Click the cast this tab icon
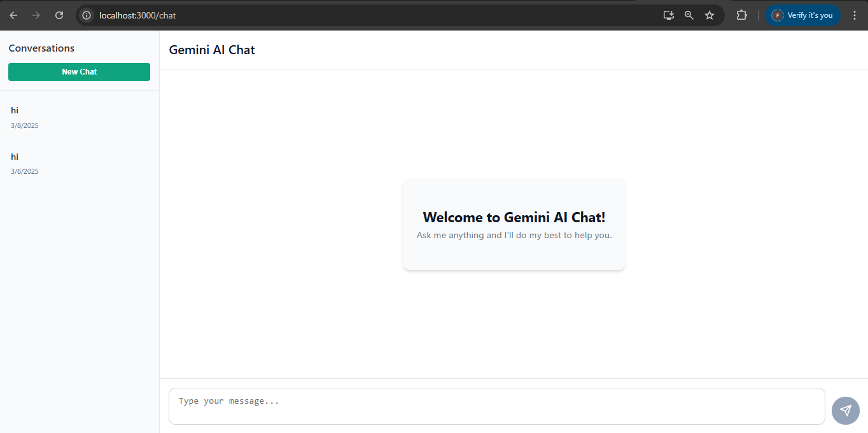Screen dimensions: 868x433 pos(668,15)
